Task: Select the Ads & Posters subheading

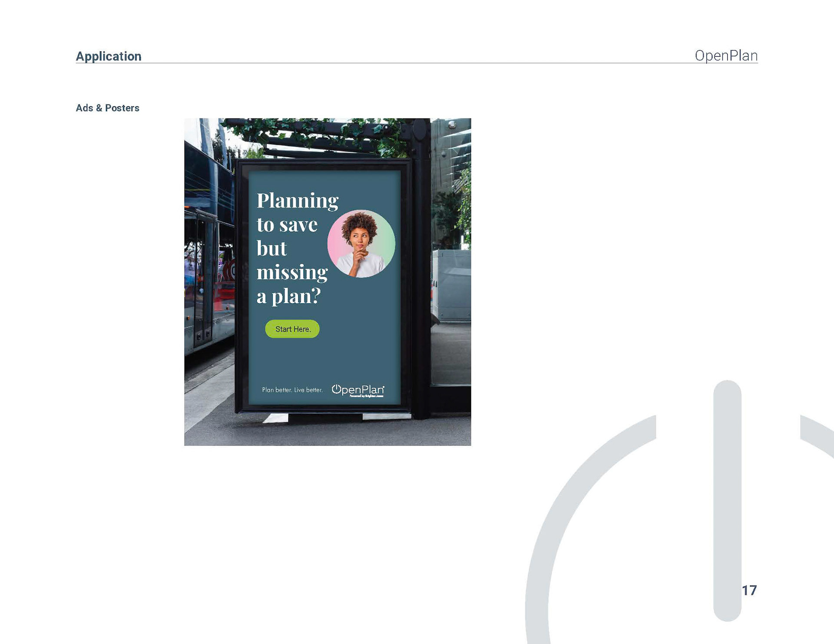Action: pos(108,108)
